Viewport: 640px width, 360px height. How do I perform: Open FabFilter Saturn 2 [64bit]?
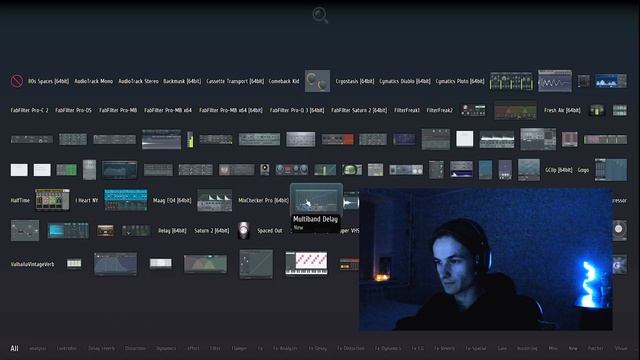pyautogui.click(x=359, y=110)
